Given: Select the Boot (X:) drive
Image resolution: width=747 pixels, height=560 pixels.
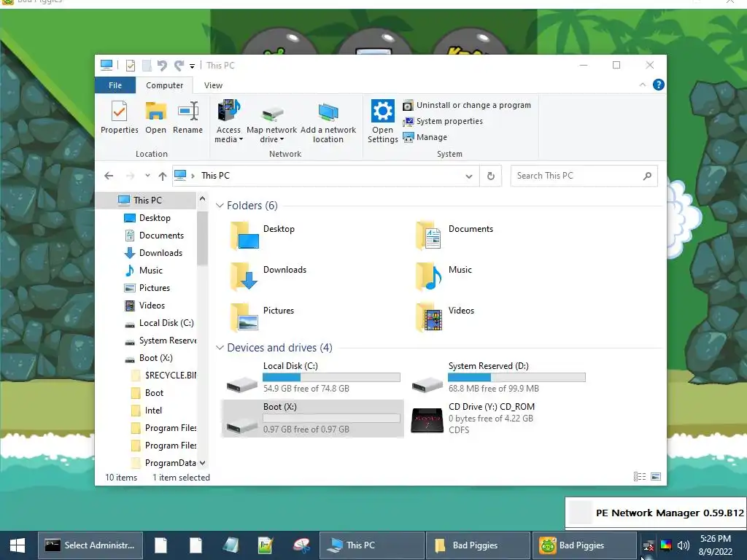Looking at the screenshot, I should (312, 418).
